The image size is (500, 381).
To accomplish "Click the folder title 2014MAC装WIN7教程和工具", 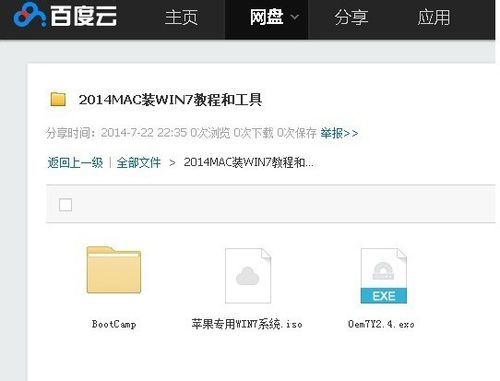I will 170,99.
